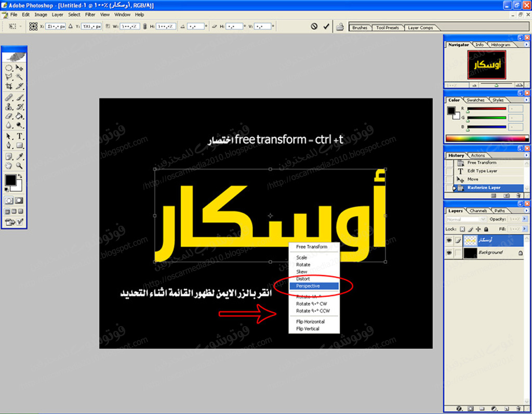Switch to the Channels tab
The image size is (532, 414).
coord(478,211)
